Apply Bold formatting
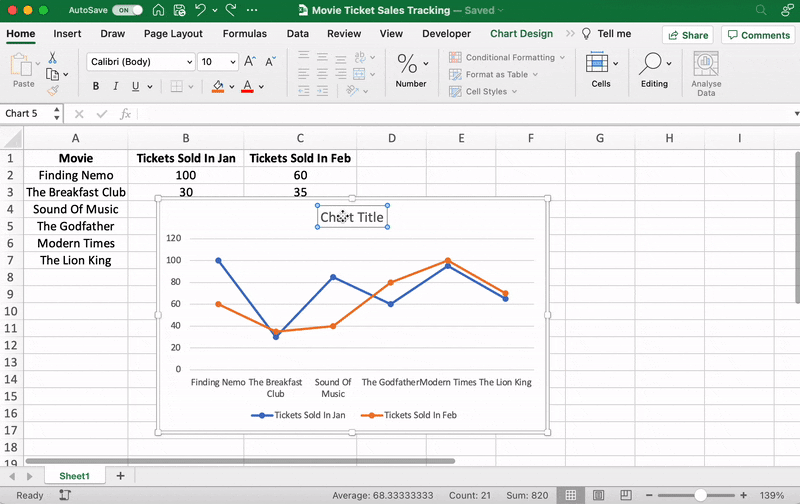Viewport: 800px width, 504px height. point(95,87)
